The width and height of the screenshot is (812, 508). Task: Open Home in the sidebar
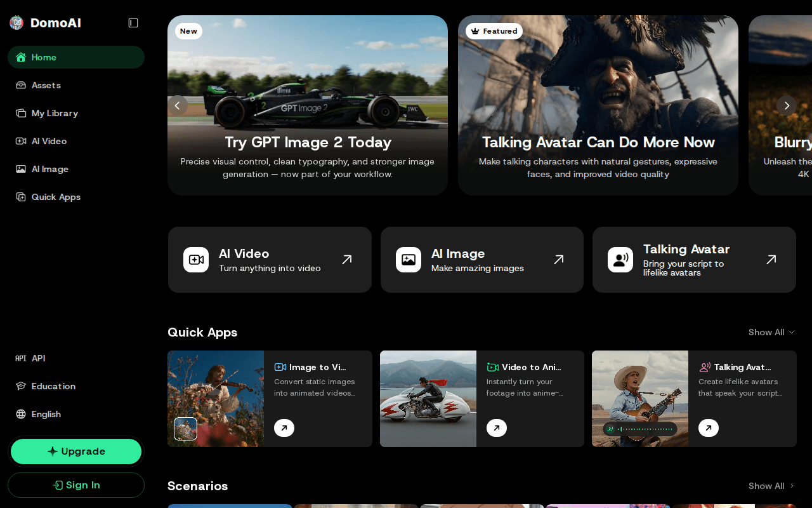tap(76, 57)
